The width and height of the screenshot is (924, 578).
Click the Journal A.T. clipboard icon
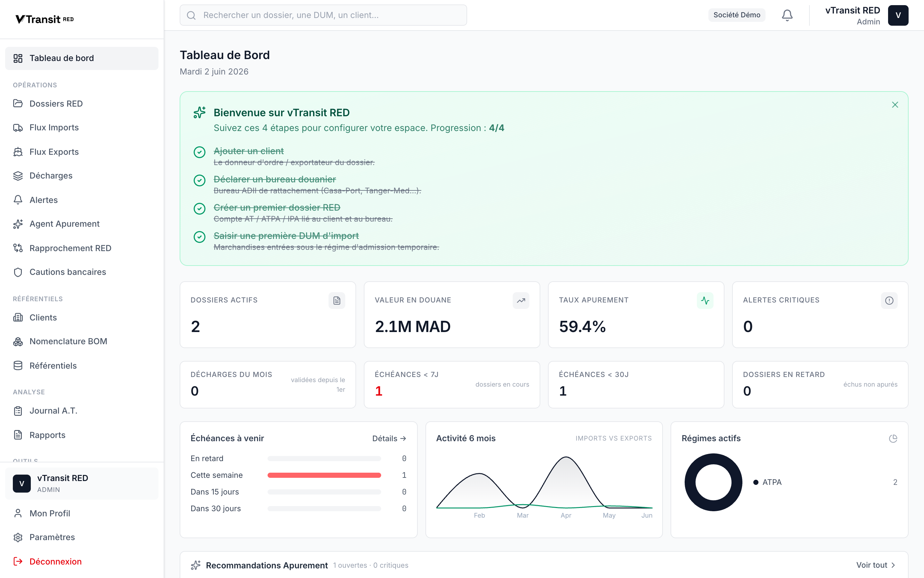18,411
